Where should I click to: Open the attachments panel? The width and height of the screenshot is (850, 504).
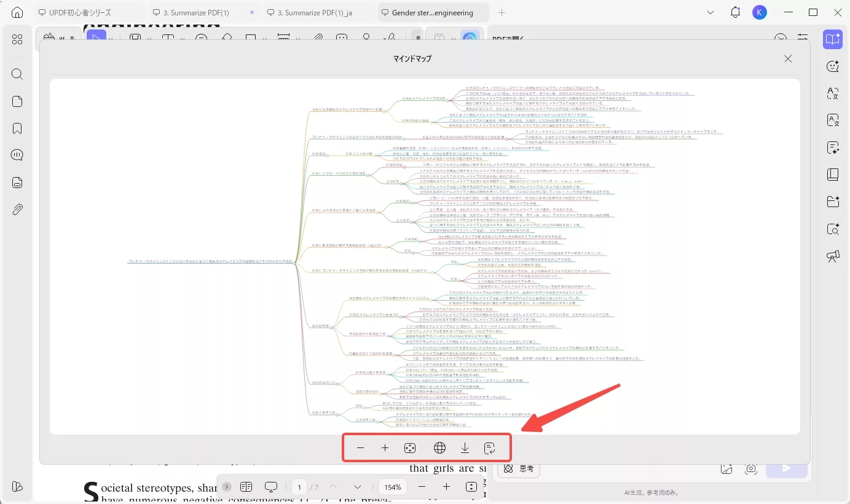pyautogui.click(x=17, y=210)
